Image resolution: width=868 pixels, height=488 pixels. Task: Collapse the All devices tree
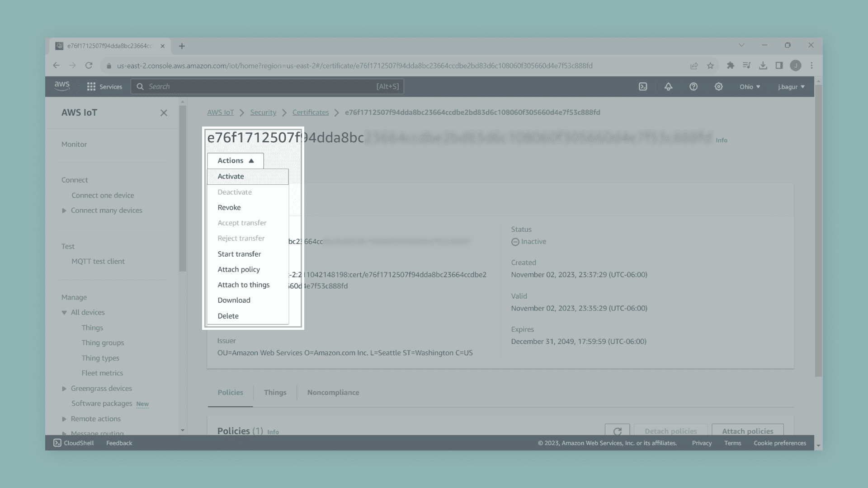[64, 313]
